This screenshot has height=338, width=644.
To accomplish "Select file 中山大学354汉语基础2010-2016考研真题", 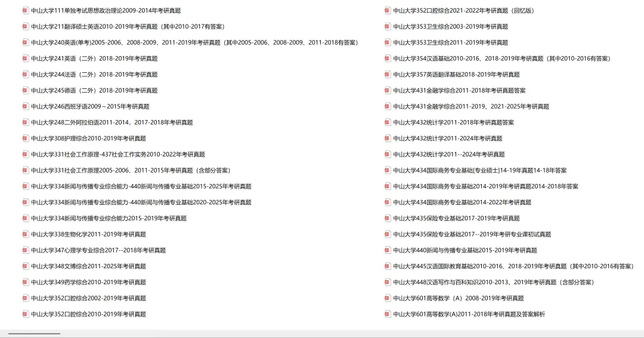I will (x=502, y=59).
